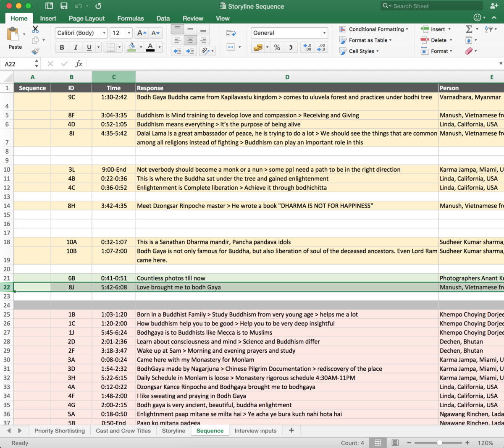Toggle Bold formatting

coord(62,47)
